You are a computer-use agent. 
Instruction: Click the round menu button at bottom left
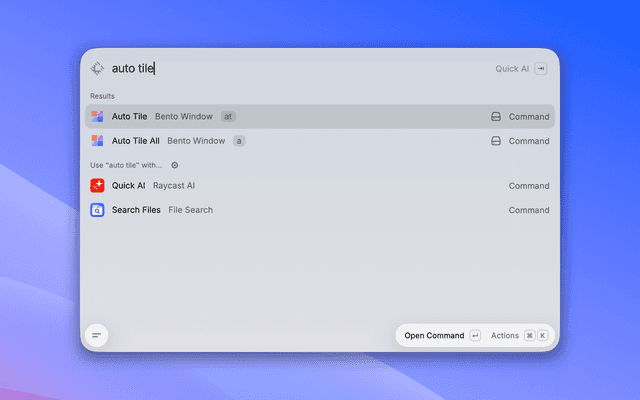(x=97, y=336)
